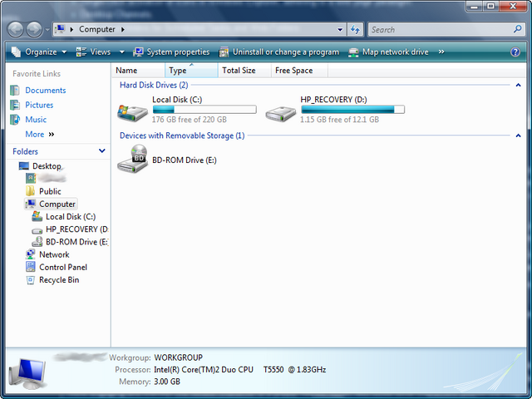The height and width of the screenshot is (399, 532).
Task: Click the Local Disk (C:) usage bar
Action: click(x=204, y=109)
